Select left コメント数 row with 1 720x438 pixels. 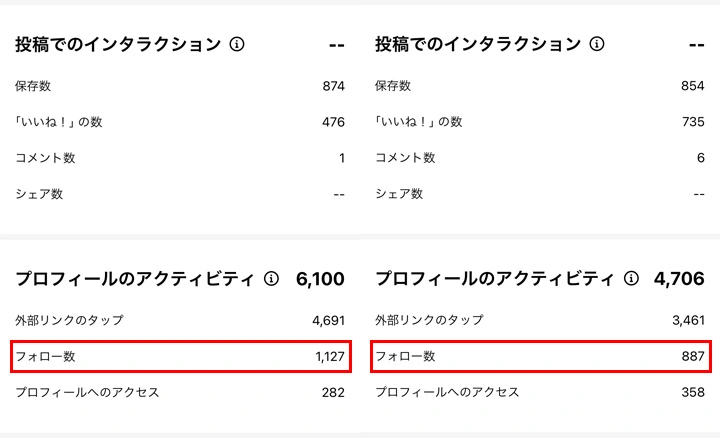pos(180,158)
